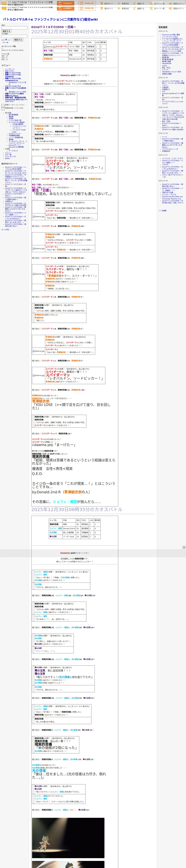Open Discordサーバー(Donald-2nd様管理) link
Screen dimensions: 186x868
coord(16,146)
